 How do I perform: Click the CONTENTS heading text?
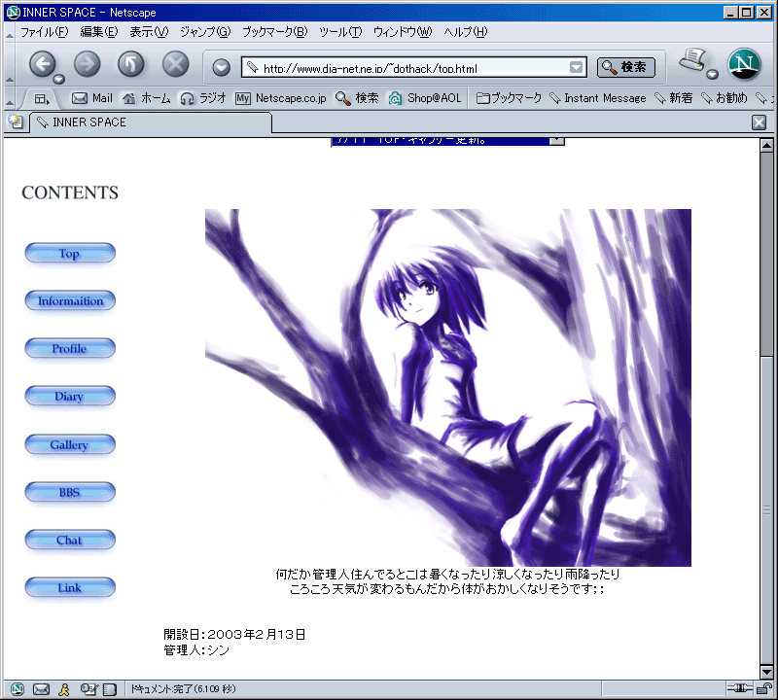point(70,192)
